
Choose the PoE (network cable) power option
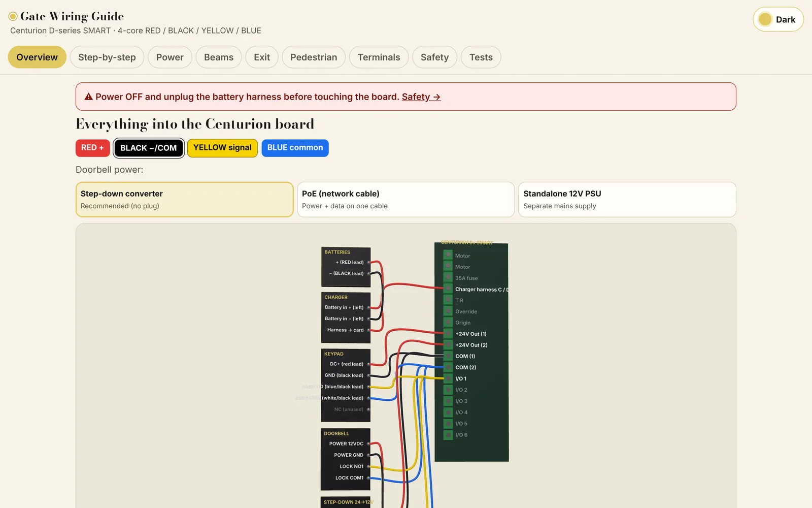(406, 200)
